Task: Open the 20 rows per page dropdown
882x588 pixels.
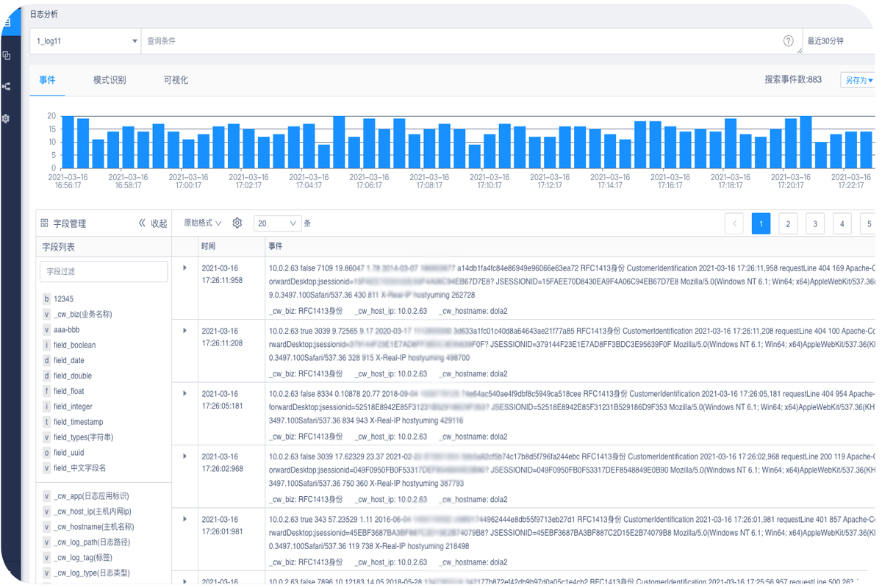Action: (x=277, y=223)
